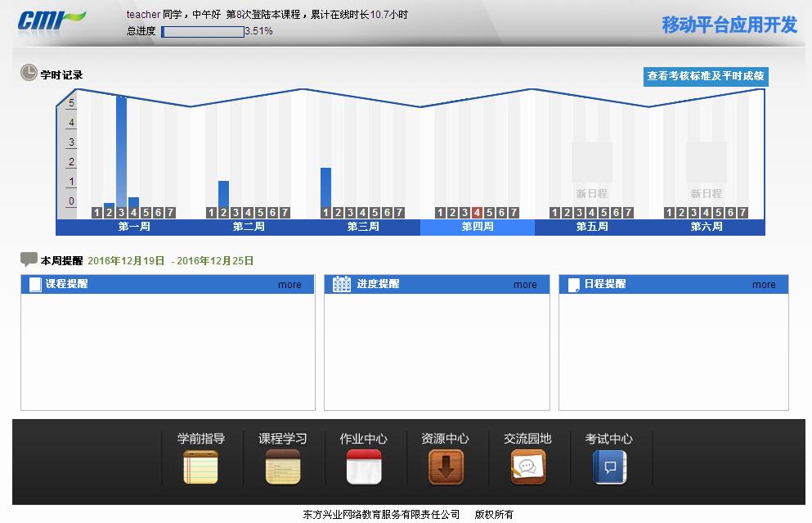
Task: Click the 课程提醒 panel document icon
Action: (x=35, y=285)
